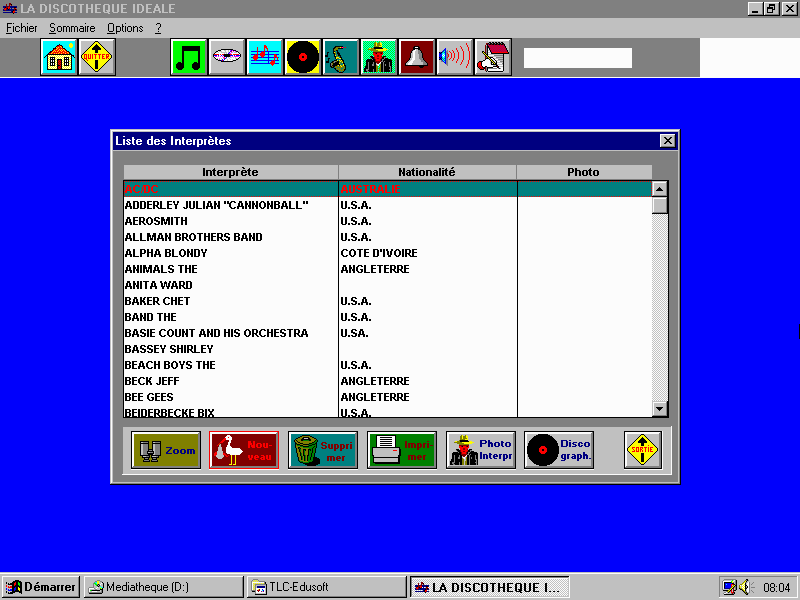
Task: Select the sheet music notes icon
Action: tap(265, 57)
